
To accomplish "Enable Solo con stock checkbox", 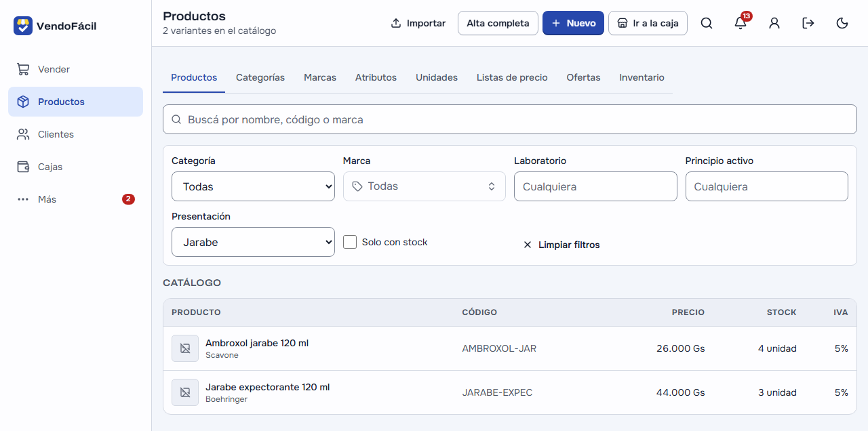I will pyautogui.click(x=350, y=242).
